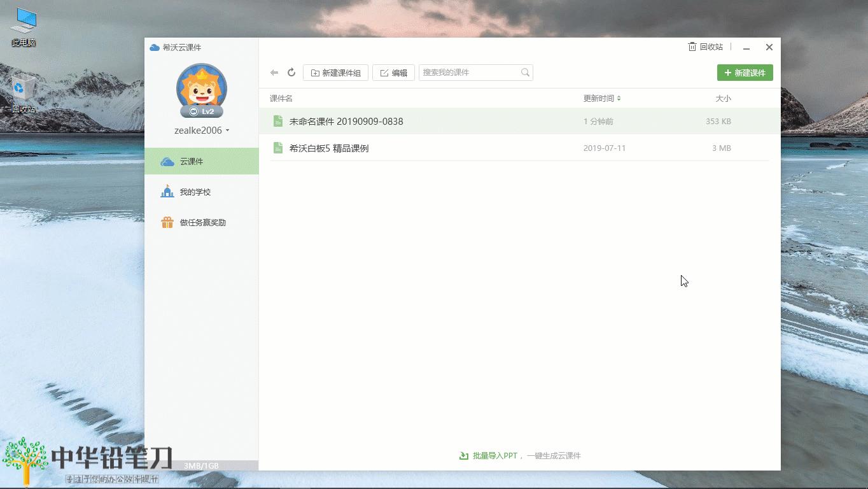Click the green document icon beside 希沃白板5 精品课例
The width and height of the screenshot is (868, 489).
[277, 147]
